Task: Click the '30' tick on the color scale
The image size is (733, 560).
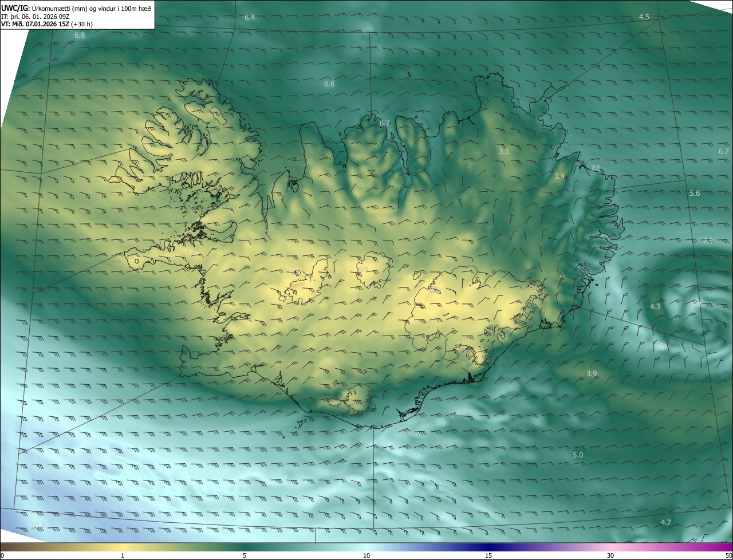Action: 610,555
